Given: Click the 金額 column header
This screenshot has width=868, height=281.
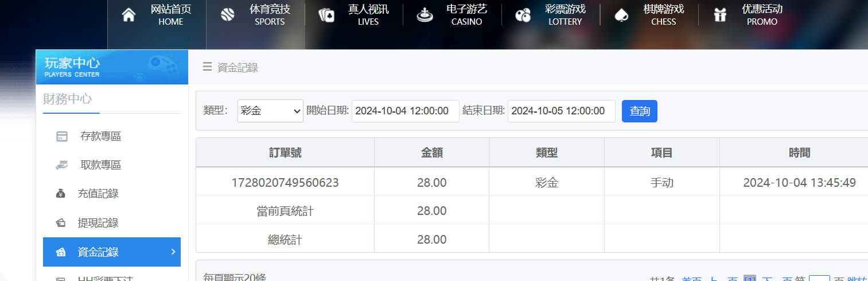Looking at the screenshot, I should click(x=432, y=152).
